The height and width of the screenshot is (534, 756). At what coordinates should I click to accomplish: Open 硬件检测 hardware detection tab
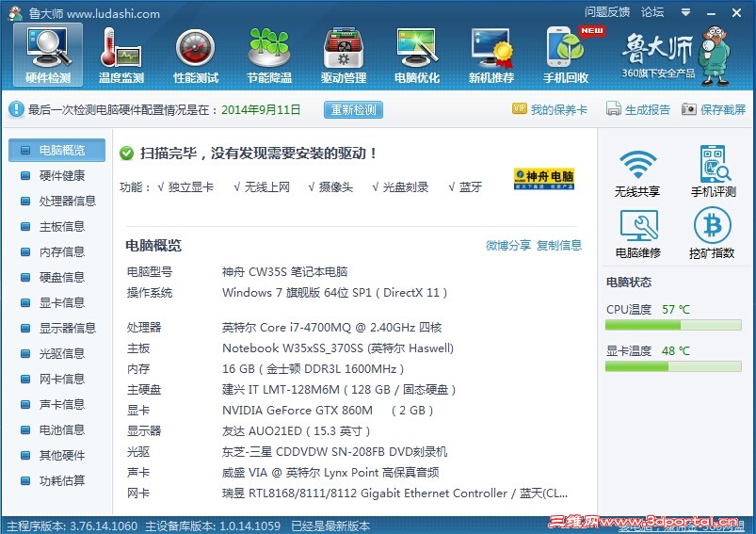coord(48,55)
